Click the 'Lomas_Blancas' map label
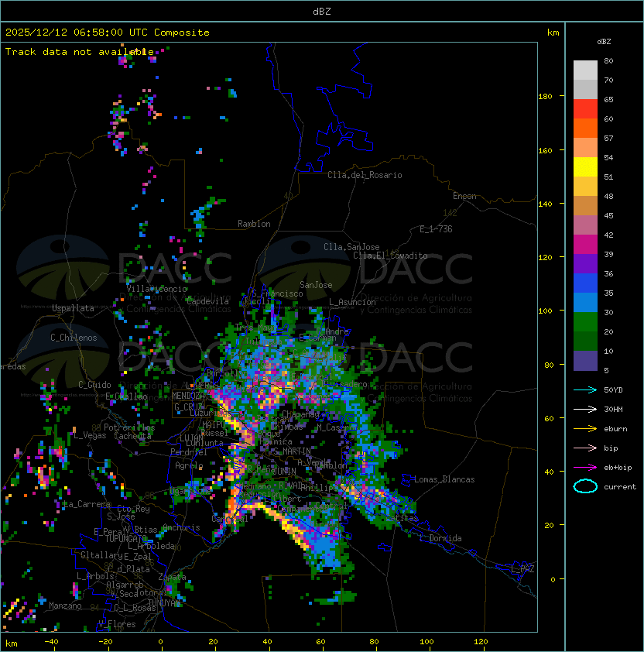The image size is (644, 652). point(444,479)
